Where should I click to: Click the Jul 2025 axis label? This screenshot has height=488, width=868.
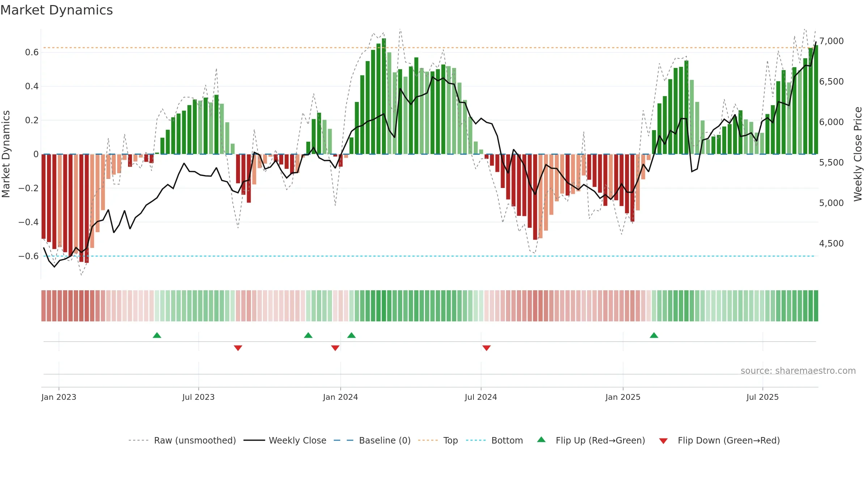(x=763, y=397)
